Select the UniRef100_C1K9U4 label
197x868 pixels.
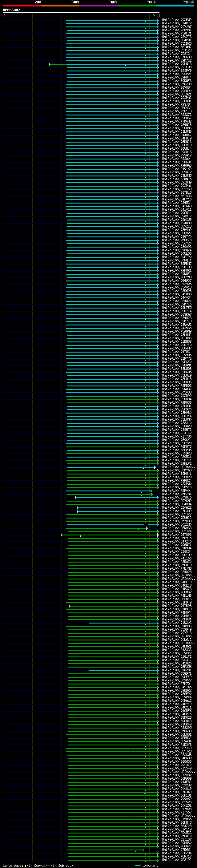[177, 548]
